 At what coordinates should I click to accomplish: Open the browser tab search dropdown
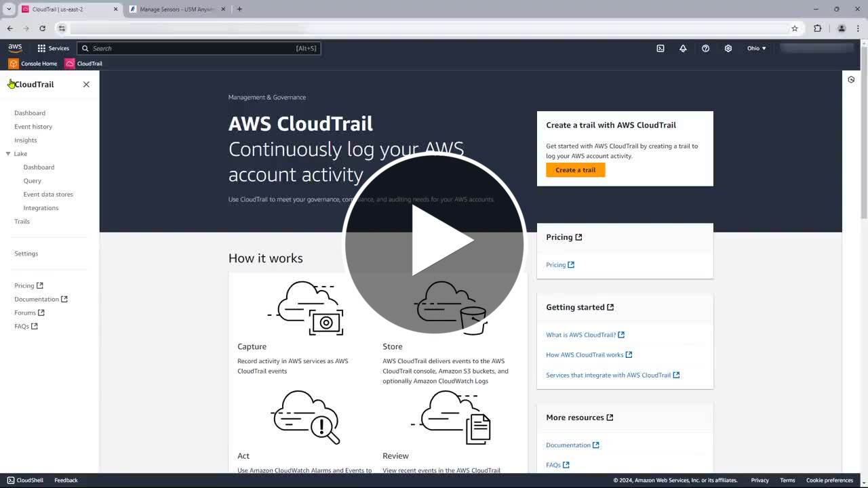pyautogui.click(x=9, y=9)
